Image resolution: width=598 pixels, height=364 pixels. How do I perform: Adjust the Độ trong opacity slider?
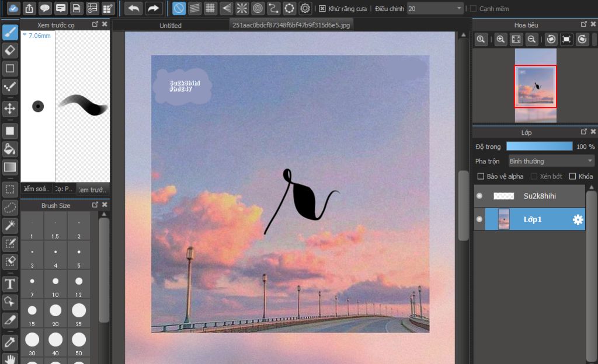pos(539,146)
